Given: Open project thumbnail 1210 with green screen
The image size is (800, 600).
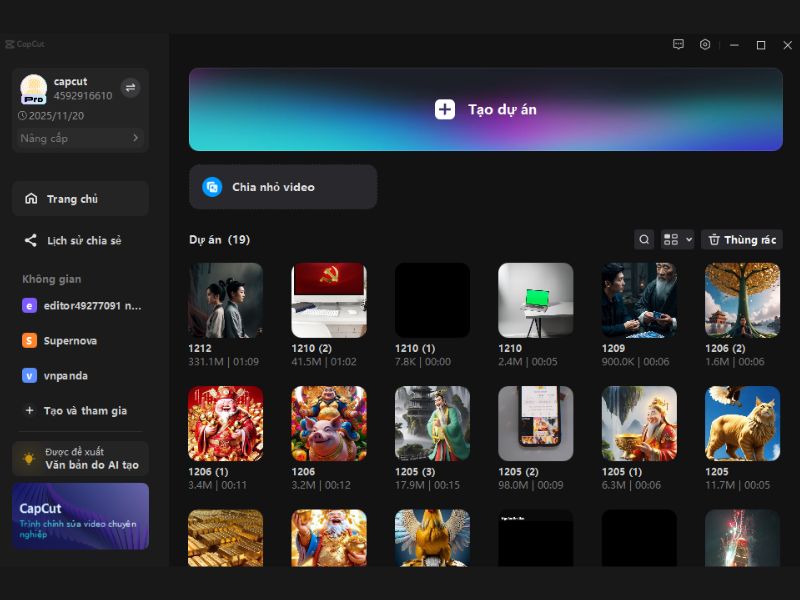Looking at the screenshot, I should pos(536,300).
